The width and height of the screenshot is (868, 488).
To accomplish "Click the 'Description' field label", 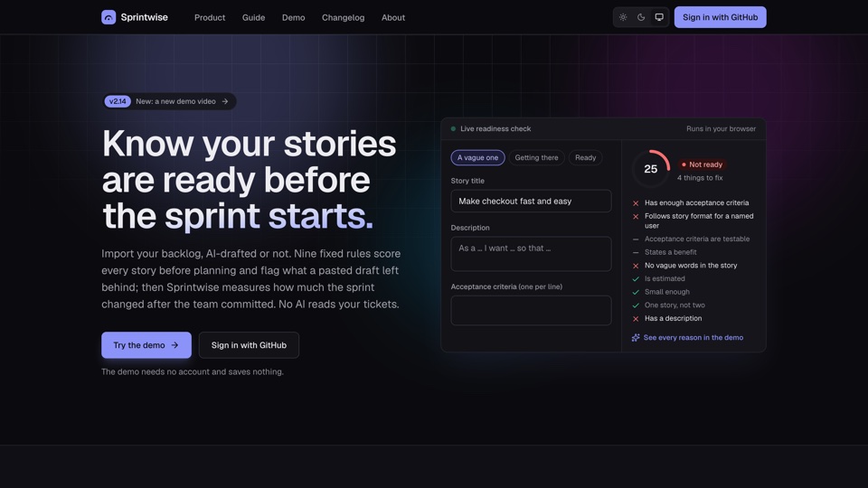I will click(x=470, y=228).
